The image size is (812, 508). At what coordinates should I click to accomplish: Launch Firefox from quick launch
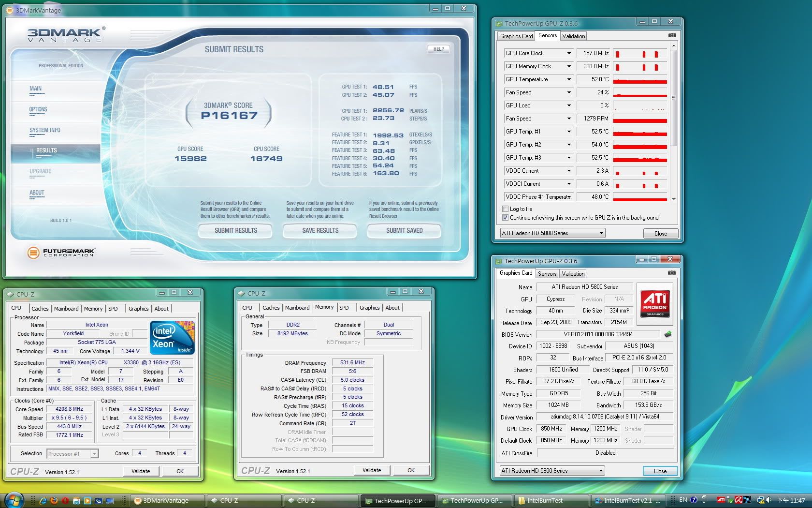coord(54,501)
